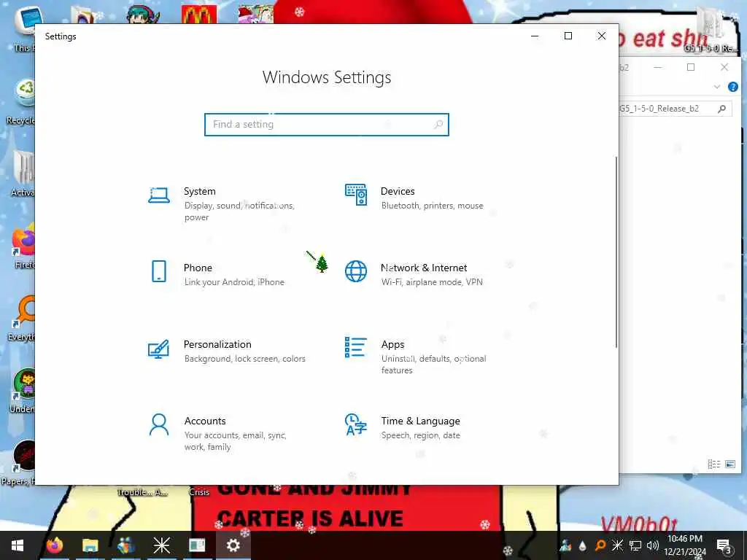Launch Firefox from the taskbar

point(55,545)
